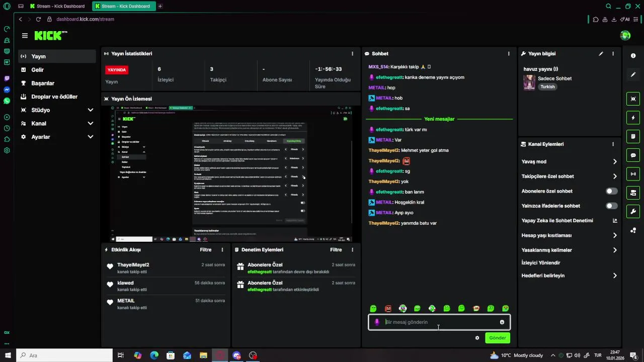Select İzleyici Yönlendir action
Viewport: 644px width, 362px height.
pyautogui.click(x=541, y=262)
